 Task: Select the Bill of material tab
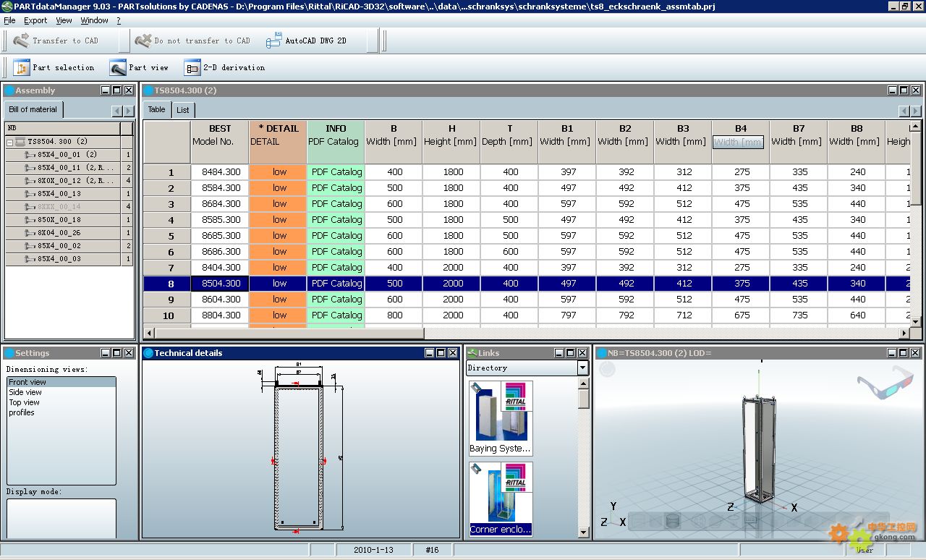33,109
